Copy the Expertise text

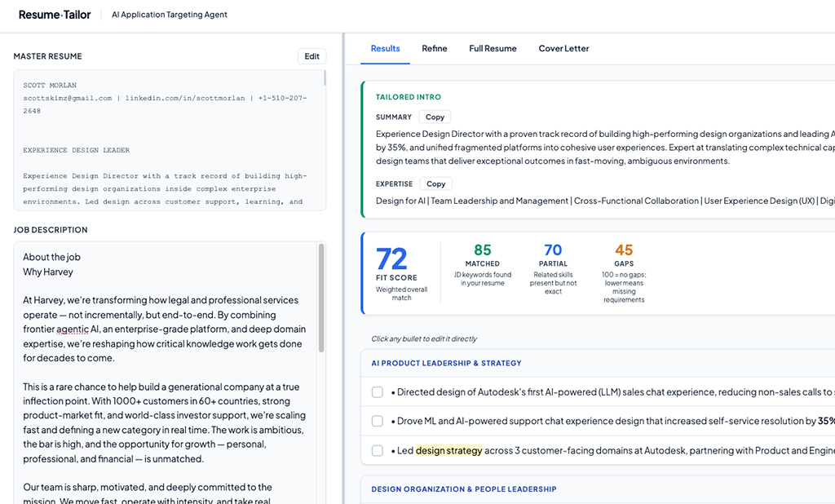point(435,183)
